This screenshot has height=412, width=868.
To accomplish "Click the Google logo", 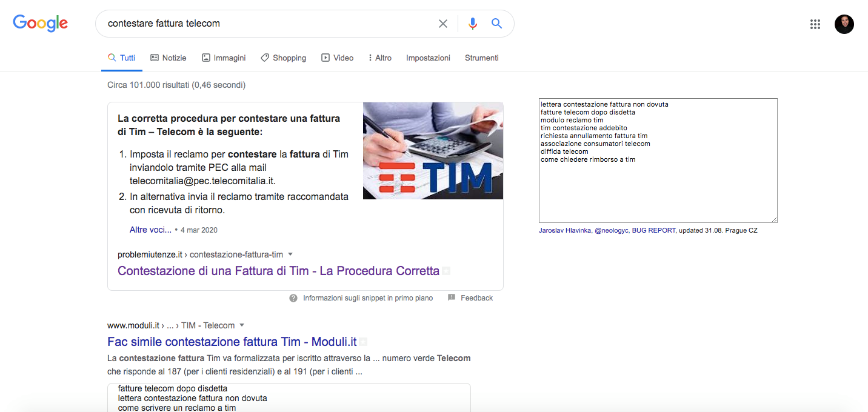I will (x=40, y=23).
